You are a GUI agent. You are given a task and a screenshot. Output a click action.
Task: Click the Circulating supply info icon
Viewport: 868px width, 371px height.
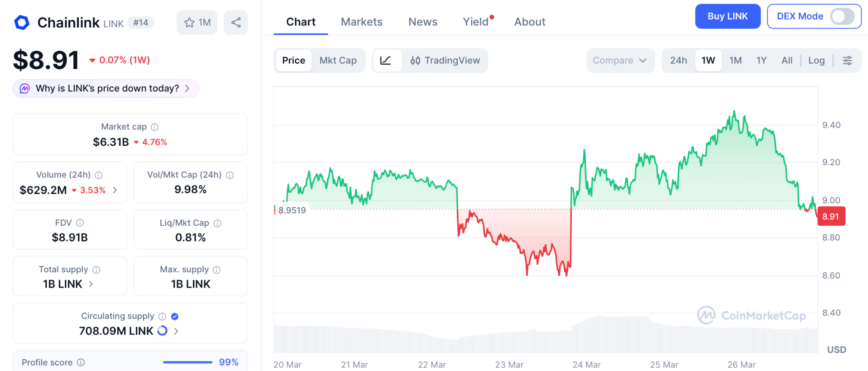pos(162,316)
